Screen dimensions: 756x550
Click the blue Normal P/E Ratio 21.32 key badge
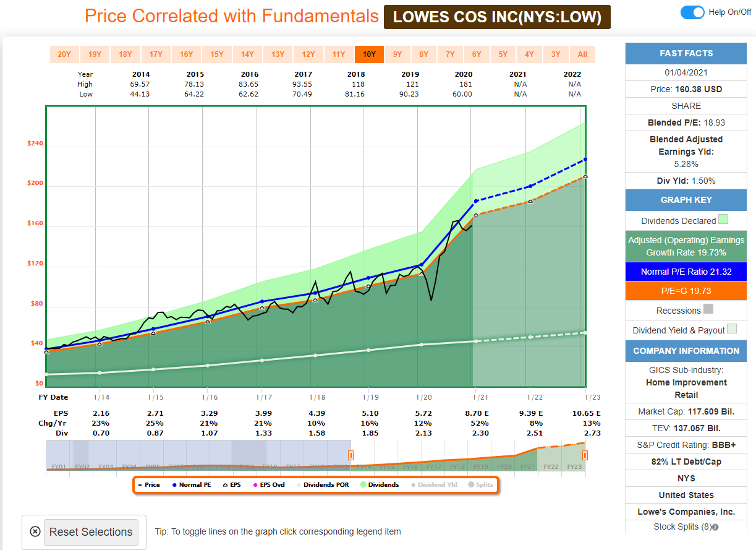[x=686, y=271]
